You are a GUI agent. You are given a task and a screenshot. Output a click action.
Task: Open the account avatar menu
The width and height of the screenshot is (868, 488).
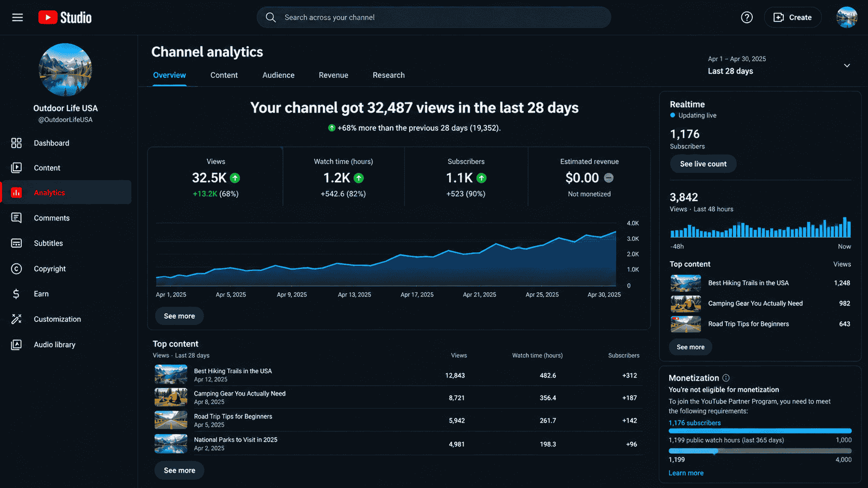click(846, 18)
